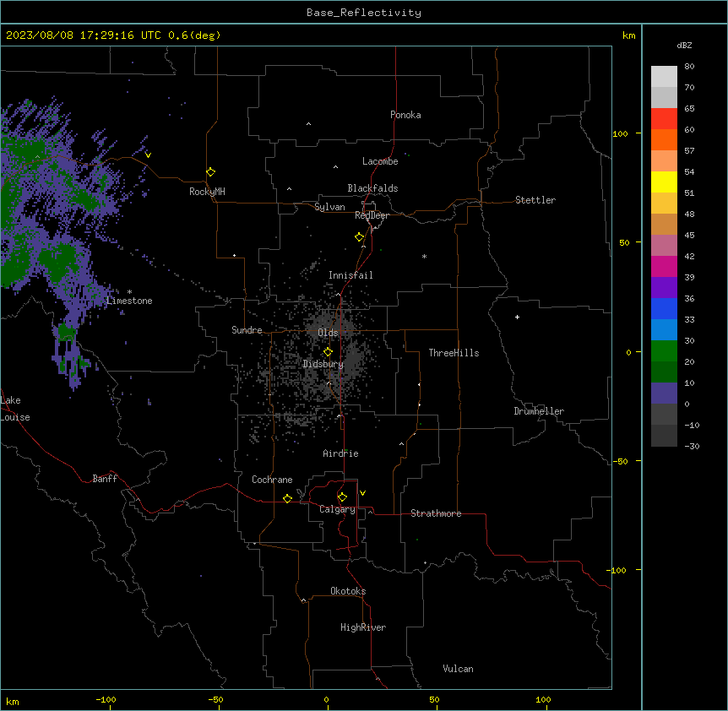Click the Ponoka city label

point(405,115)
